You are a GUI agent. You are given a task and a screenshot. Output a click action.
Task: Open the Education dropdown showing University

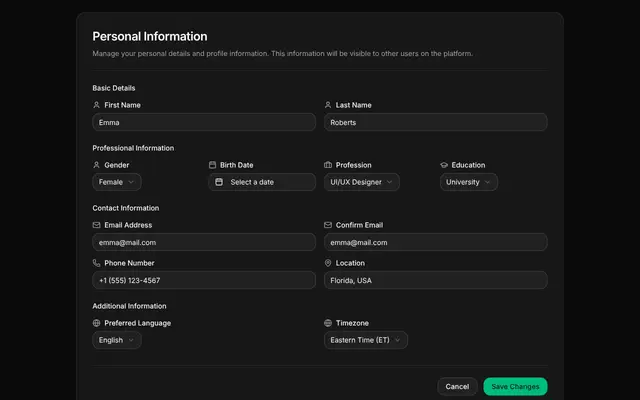point(469,182)
